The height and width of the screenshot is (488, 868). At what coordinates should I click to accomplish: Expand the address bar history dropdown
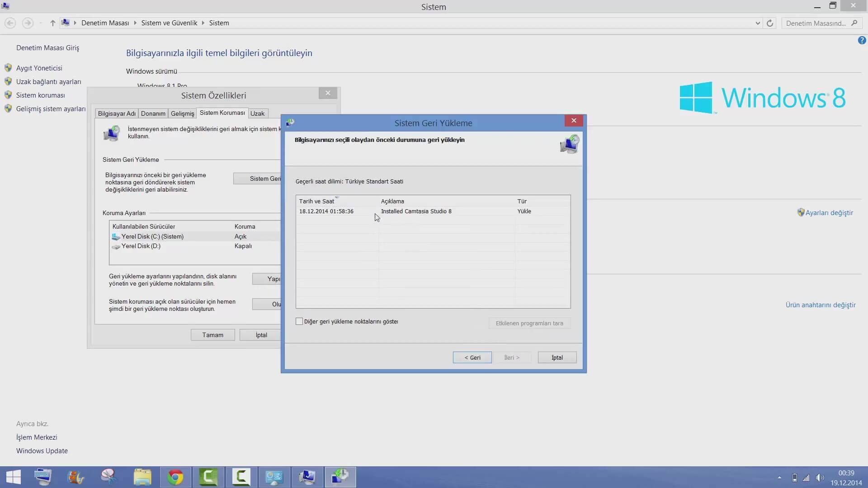(758, 23)
